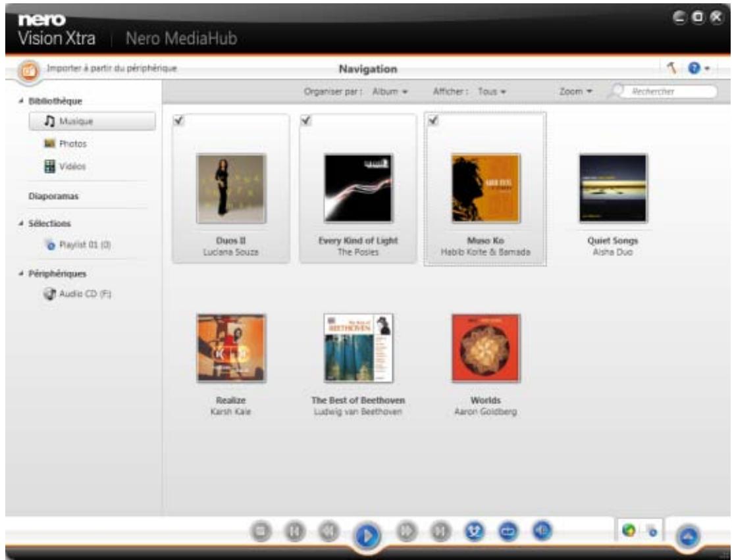The width and height of the screenshot is (732, 560).
Task: Click the volume speaker icon
Action: click(542, 532)
